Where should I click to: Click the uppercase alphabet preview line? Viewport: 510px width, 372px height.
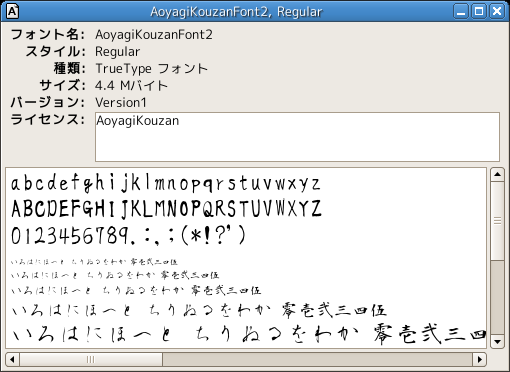coord(166,209)
